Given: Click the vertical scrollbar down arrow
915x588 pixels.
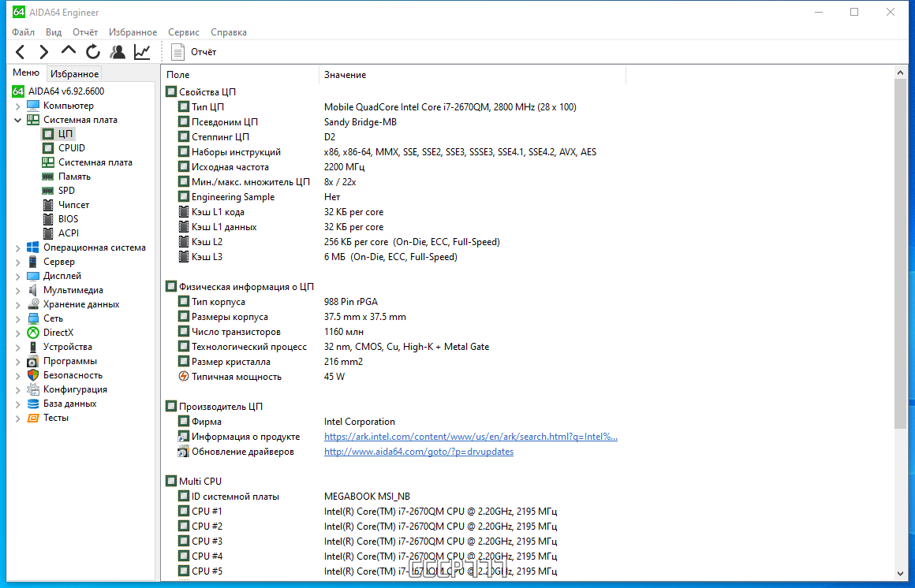Looking at the screenshot, I should [x=901, y=573].
